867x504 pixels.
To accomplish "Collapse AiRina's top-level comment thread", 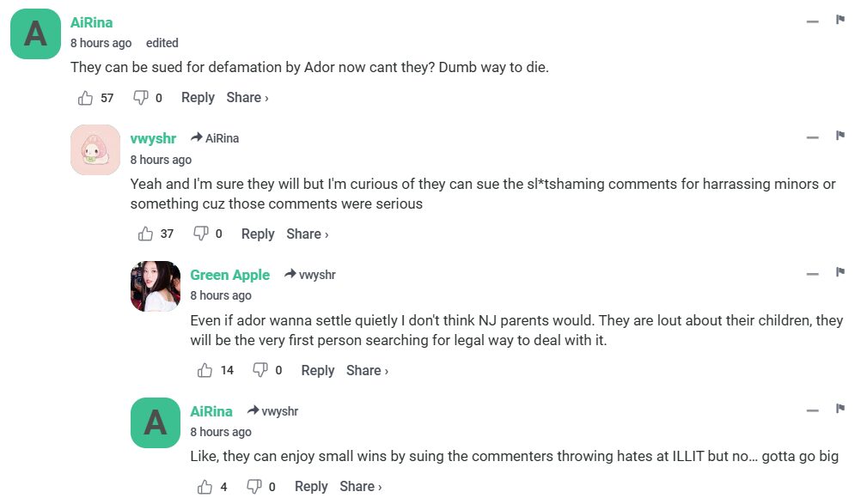I will (812, 21).
